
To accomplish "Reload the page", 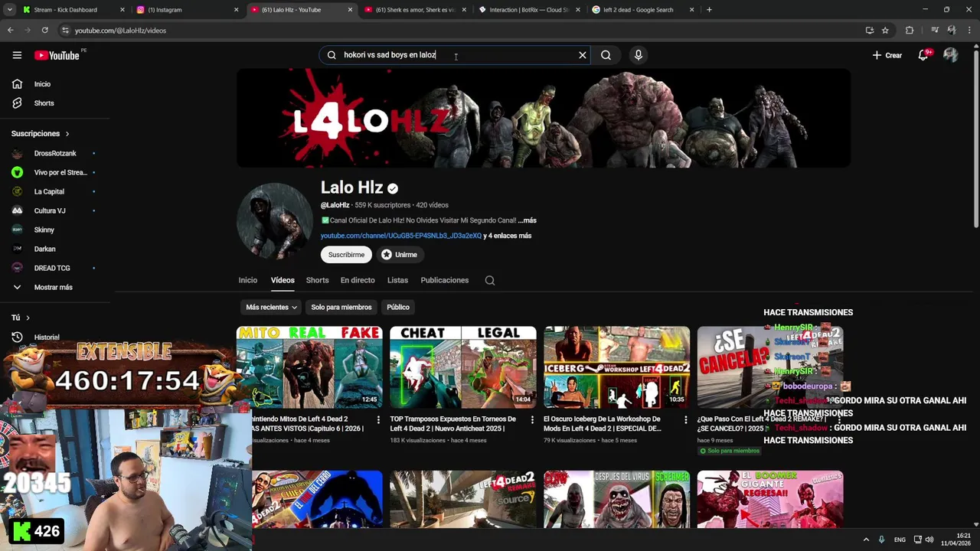I will pyautogui.click(x=44, y=31).
